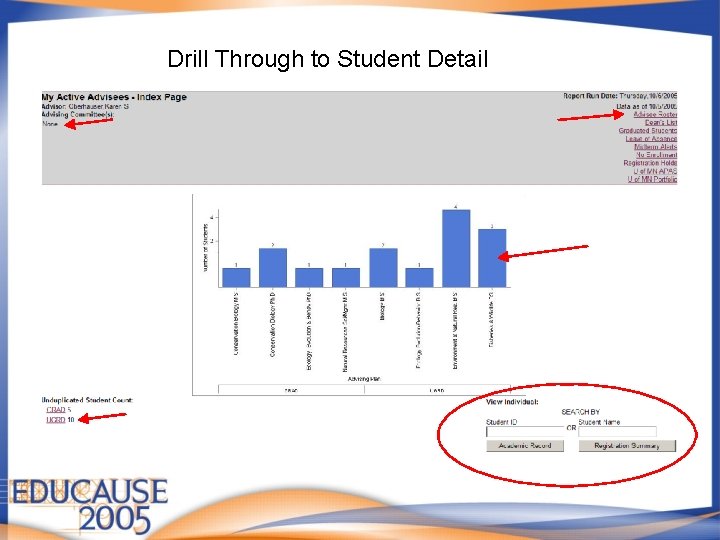
Task: Click the Conservation Biology Ph D bar
Action: pos(273,268)
